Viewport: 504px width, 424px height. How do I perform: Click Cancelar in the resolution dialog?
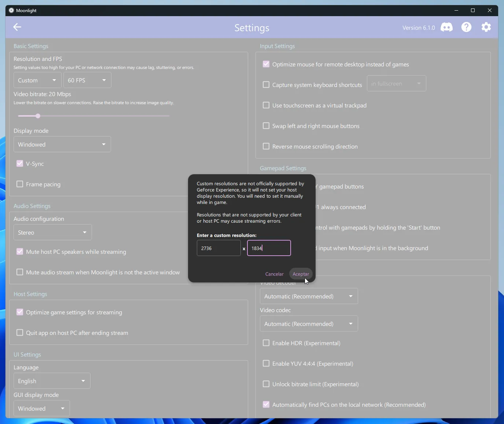point(274,274)
